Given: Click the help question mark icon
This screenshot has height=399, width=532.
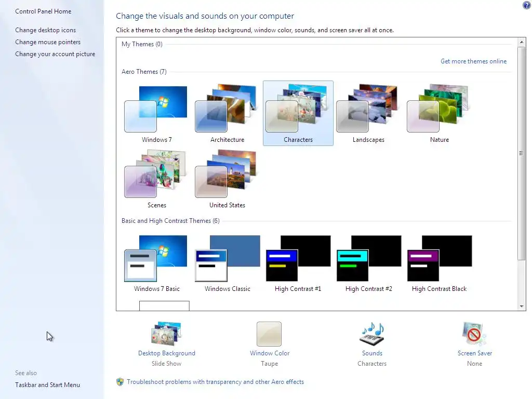Looking at the screenshot, I should click(x=527, y=5).
